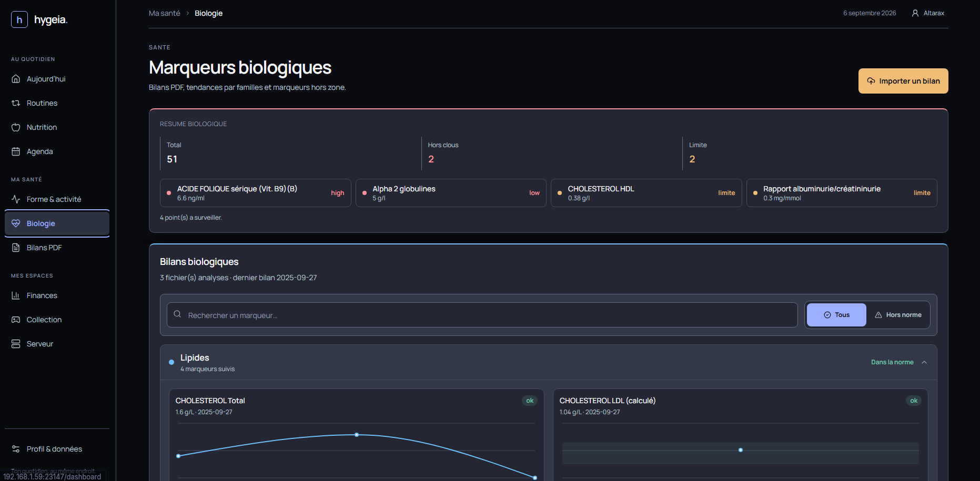Click the CHOLESTEROL Total chart card title
980x481 pixels.
point(210,401)
